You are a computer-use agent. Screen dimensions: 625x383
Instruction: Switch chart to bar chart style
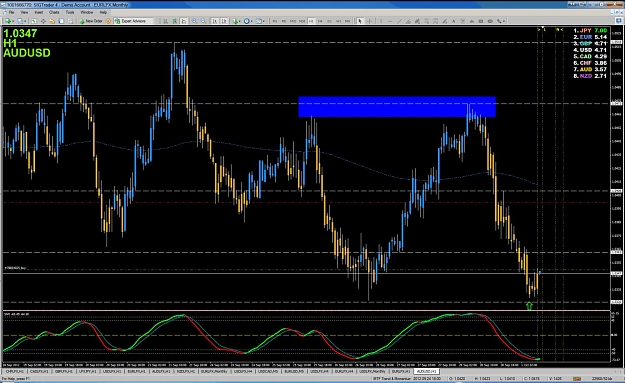tap(165, 21)
